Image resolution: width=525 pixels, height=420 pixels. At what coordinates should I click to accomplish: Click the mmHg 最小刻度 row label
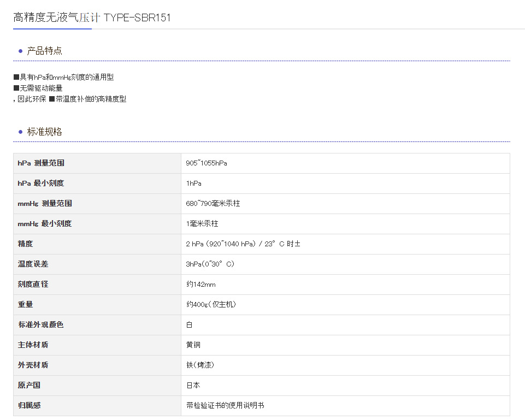tap(45, 223)
